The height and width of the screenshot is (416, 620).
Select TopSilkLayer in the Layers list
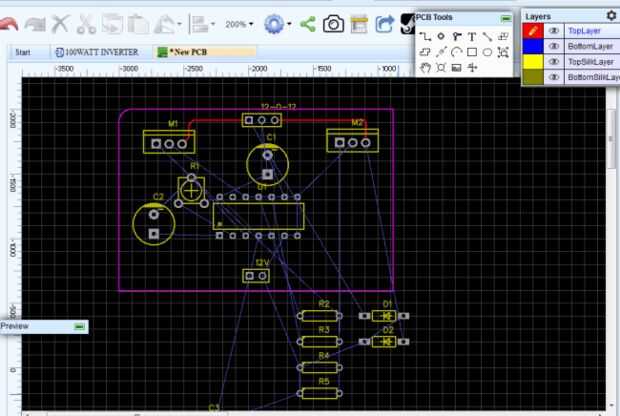tap(591, 62)
